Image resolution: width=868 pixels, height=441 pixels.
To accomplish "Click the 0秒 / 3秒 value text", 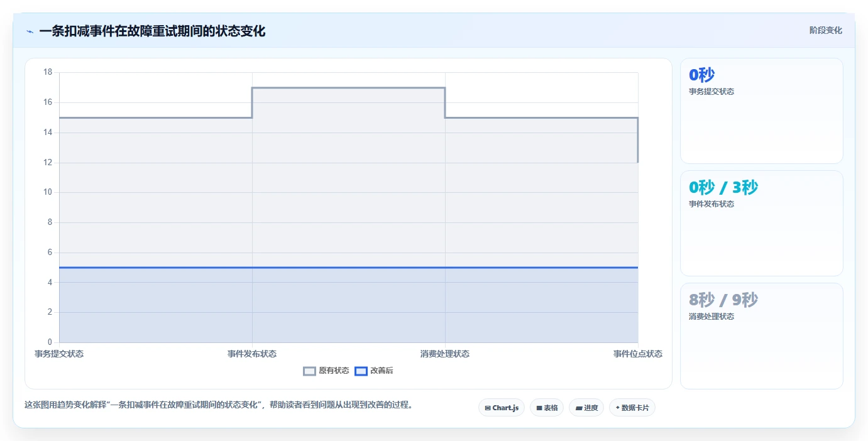I will 723,188.
